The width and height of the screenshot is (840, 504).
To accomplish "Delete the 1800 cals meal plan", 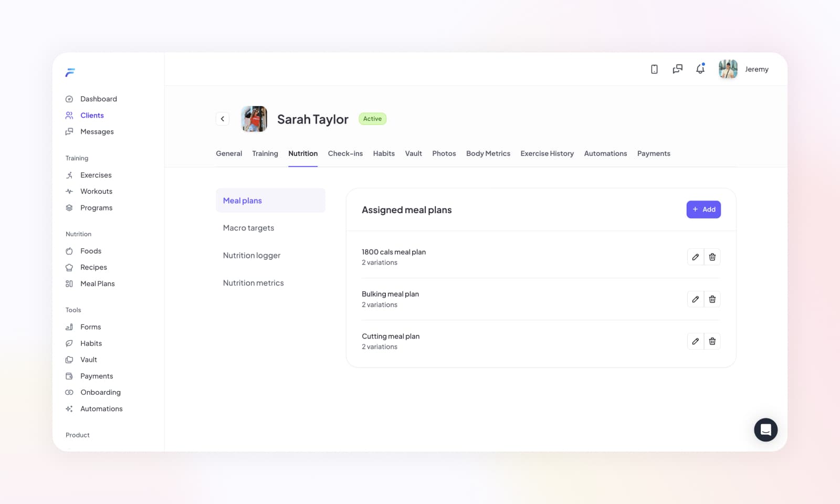I will pos(712,257).
